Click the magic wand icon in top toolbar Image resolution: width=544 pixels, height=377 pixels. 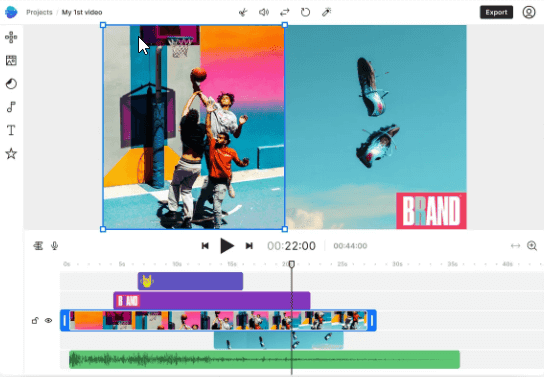(326, 12)
